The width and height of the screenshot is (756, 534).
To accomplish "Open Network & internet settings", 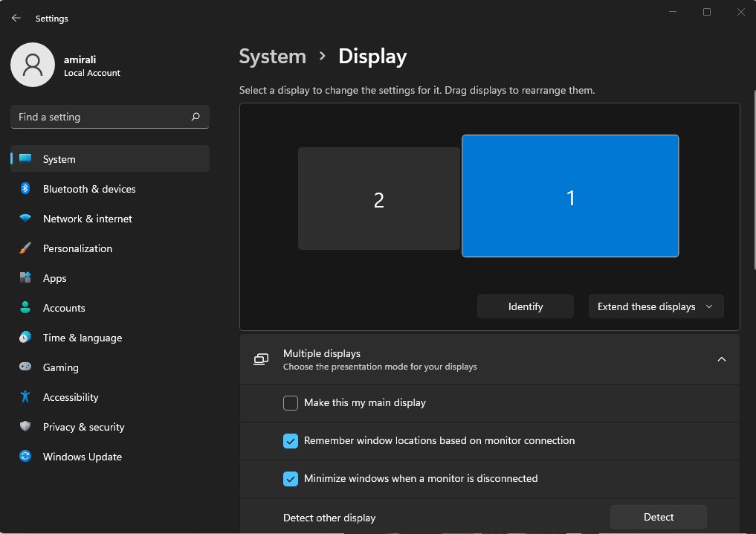I will coord(110,219).
